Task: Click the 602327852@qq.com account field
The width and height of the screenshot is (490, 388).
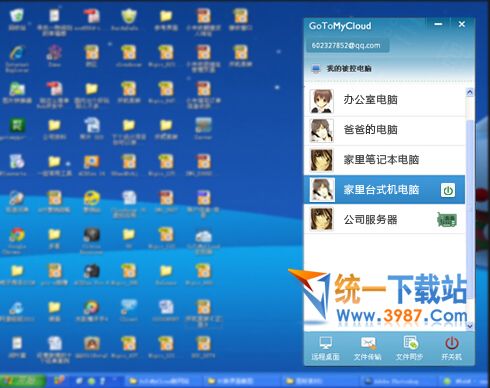Action: click(x=347, y=46)
